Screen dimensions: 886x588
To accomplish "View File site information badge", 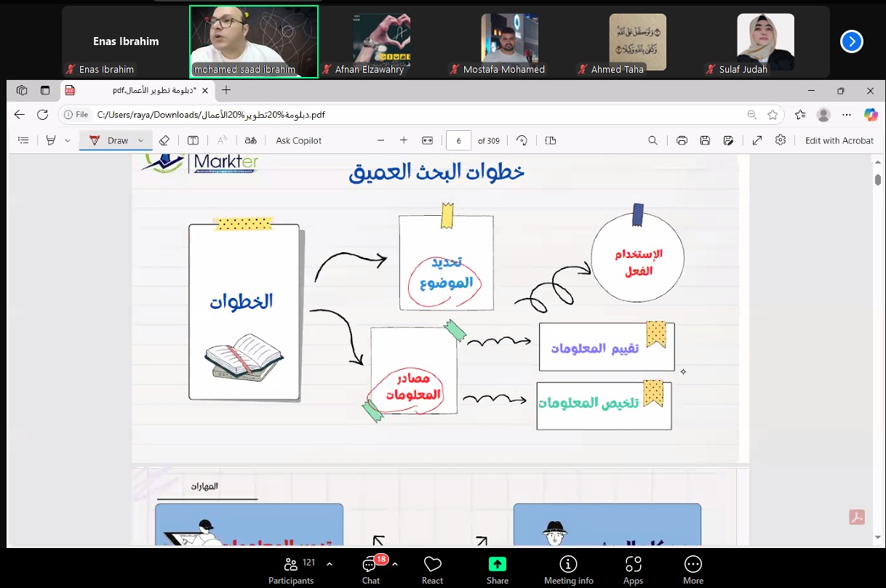I will coord(76,115).
